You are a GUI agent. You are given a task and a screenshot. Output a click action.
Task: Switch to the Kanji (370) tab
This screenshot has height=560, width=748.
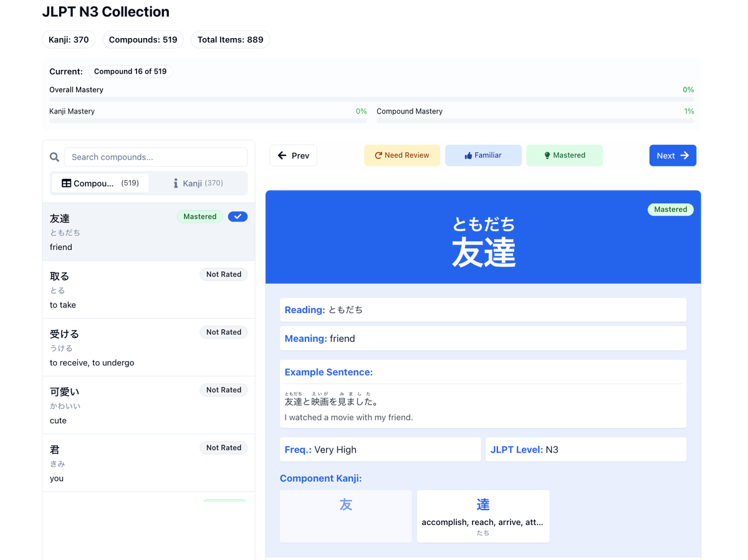(198, 183)
